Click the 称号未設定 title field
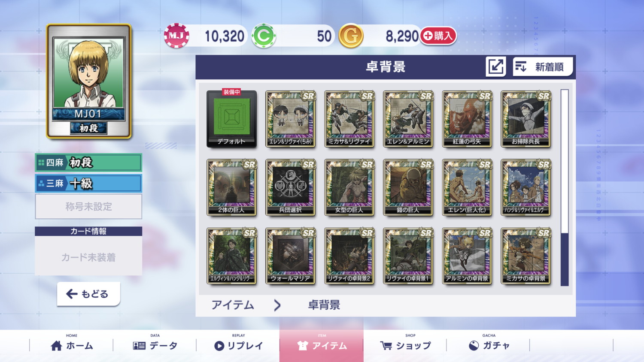644x362 pixels. tap(88, 206)
